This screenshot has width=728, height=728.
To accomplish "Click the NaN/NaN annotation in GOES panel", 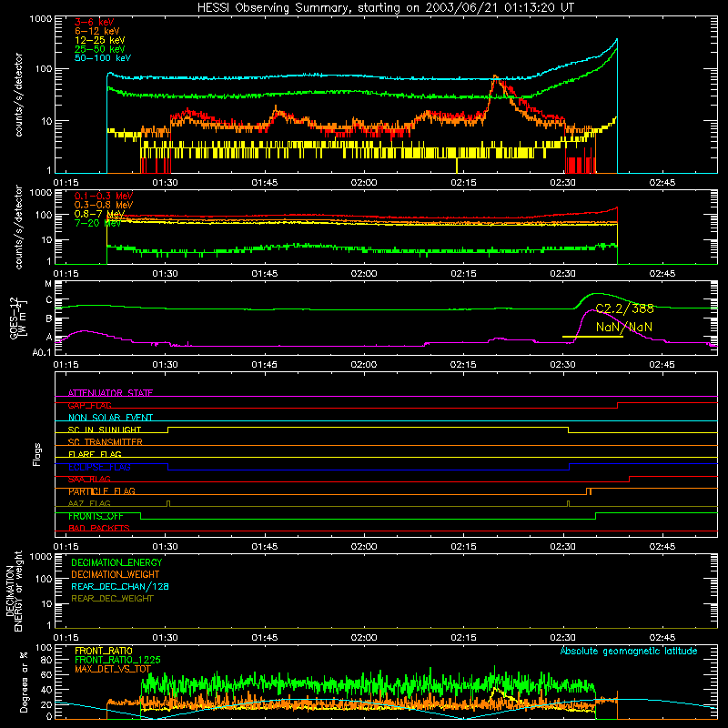I will pos(624,328).
